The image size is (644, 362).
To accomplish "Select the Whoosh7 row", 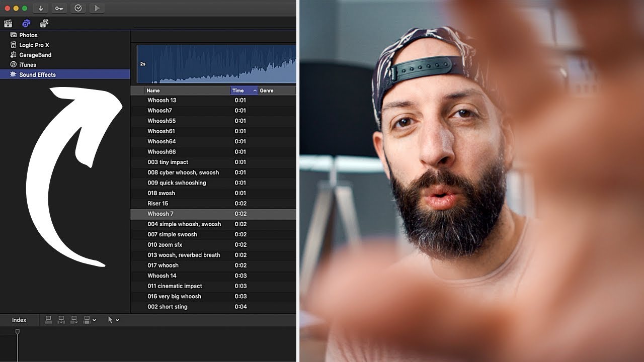I will pyautogui.click(x=213, y=111).
